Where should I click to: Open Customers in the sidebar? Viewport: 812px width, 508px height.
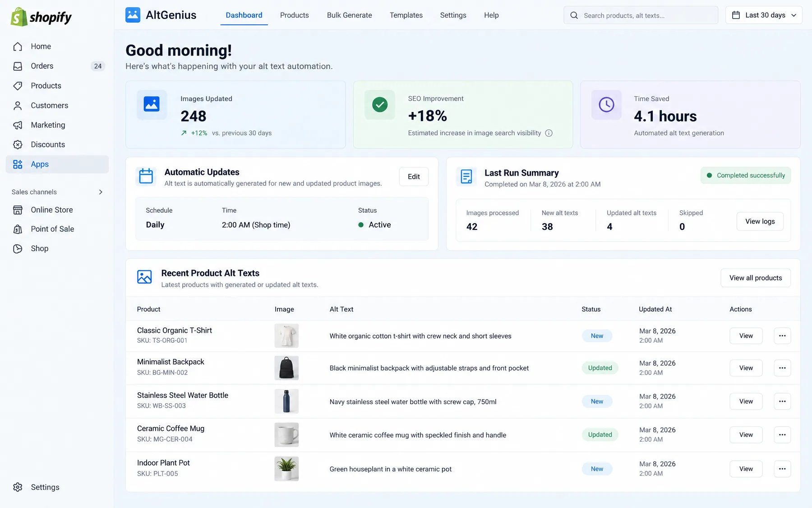click(57, 105)
